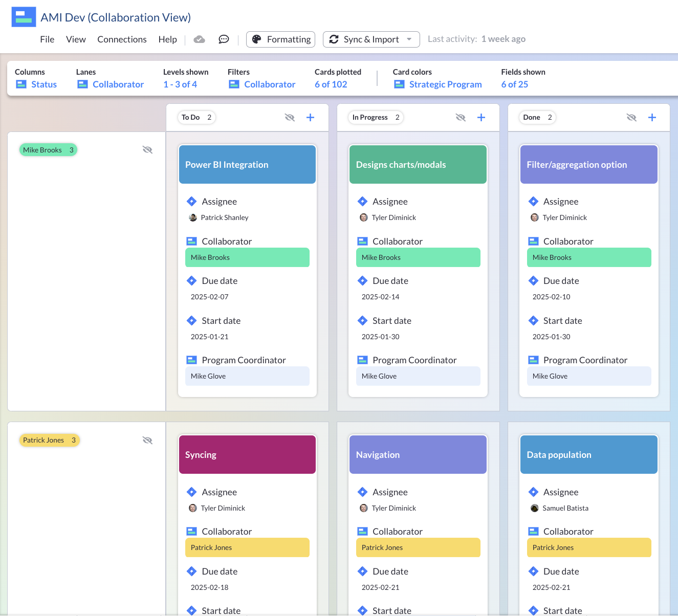Click the magenta header of the Syncing card
Viewport: 678px width, 616px height.
coord(247,454)
